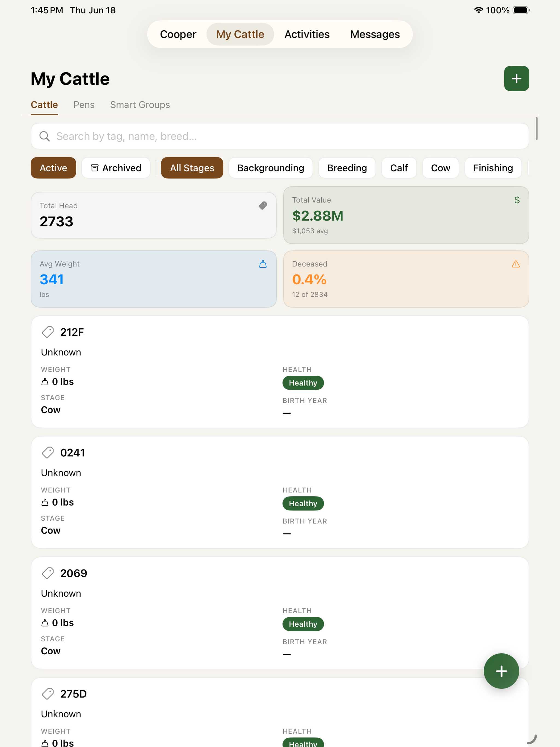
Task: Go to Activities in top navigation
Action: [307, 34]
